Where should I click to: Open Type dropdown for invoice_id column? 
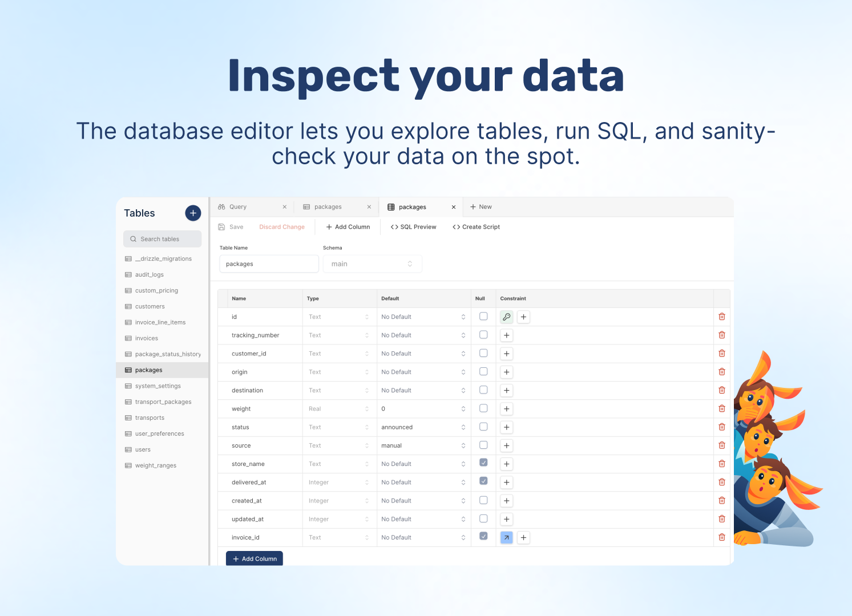click(339, 537)
